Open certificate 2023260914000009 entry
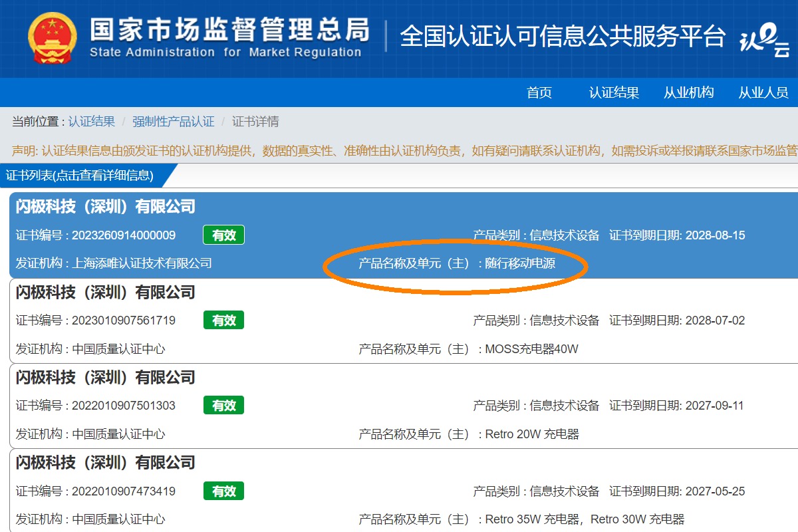Viewport: 798px width, 532px height. [x=404, y=235]
